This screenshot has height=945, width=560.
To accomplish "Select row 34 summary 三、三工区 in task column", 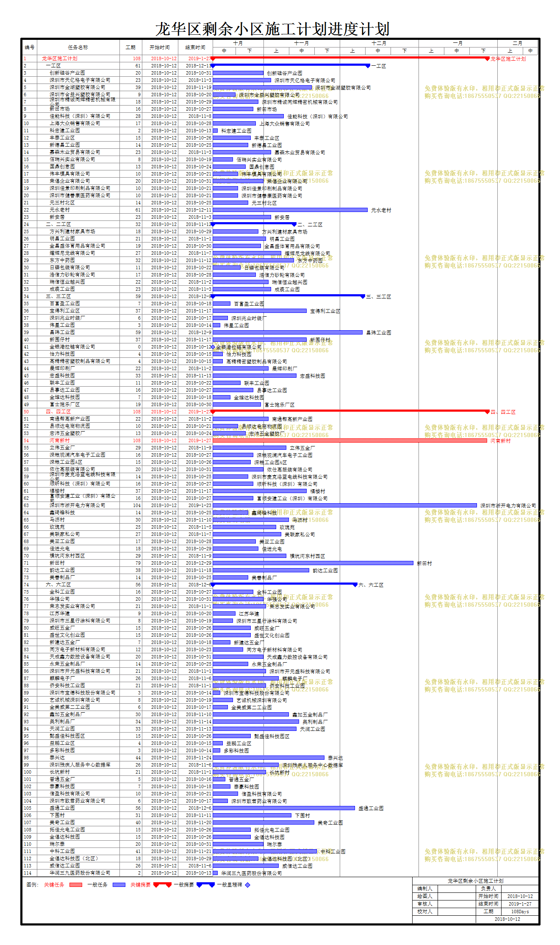I will tap(58, 296).
